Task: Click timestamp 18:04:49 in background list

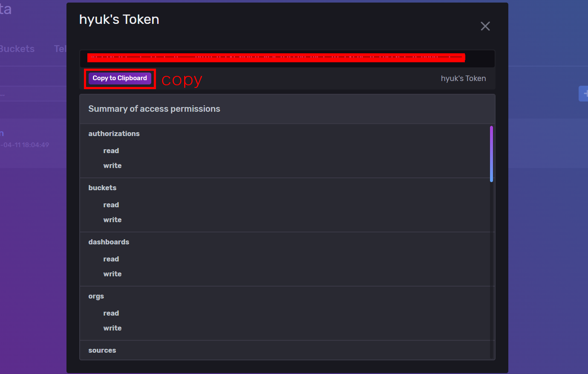Action: coord(35,145)
